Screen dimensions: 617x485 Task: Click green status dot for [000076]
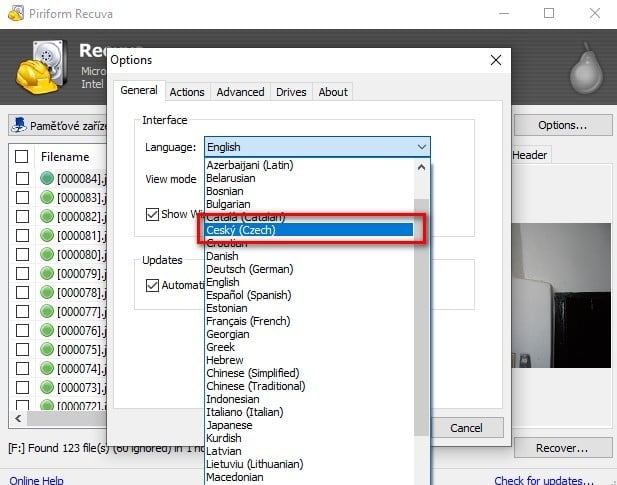pyautogui.click(x=47, y=330)
